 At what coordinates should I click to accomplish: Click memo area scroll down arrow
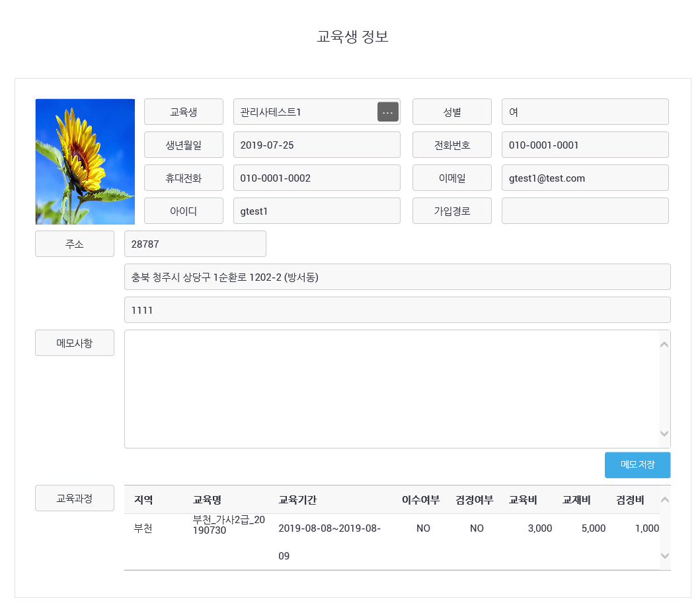point(664,434)
